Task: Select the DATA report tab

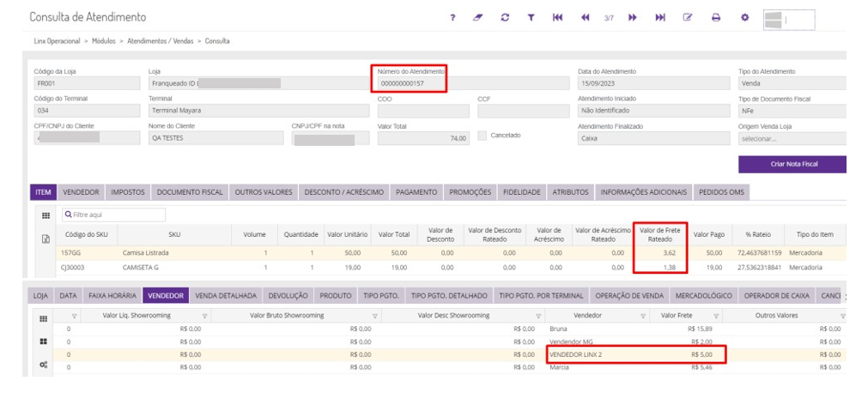Action: click(x=68, y=295)
